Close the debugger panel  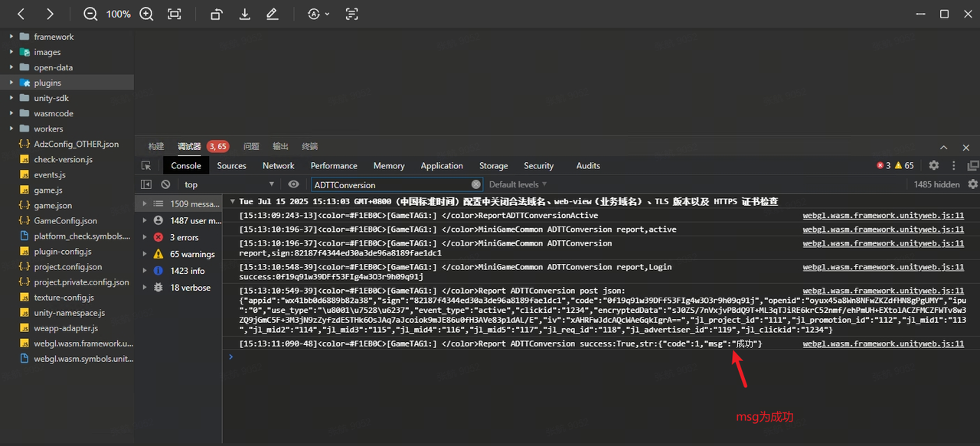(x=966, y=147)
